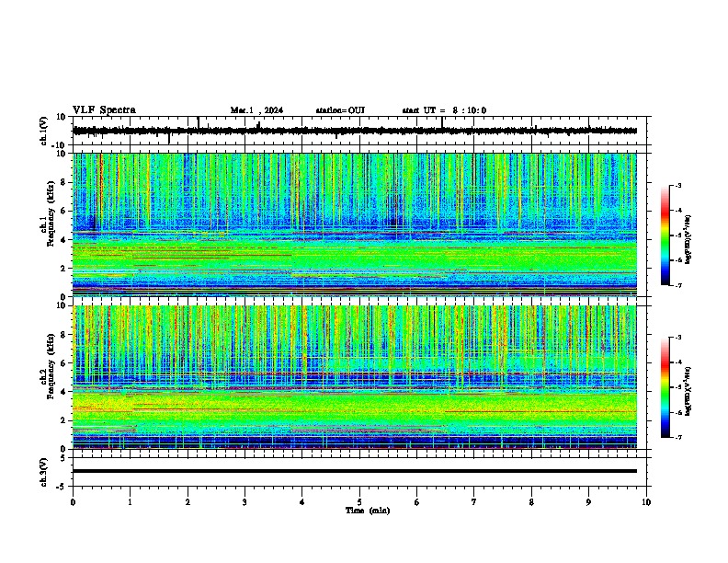728x563 pixels.
Task: Click the "ch.1(V)" waveform axis label
Action: [x=44, y=131]
